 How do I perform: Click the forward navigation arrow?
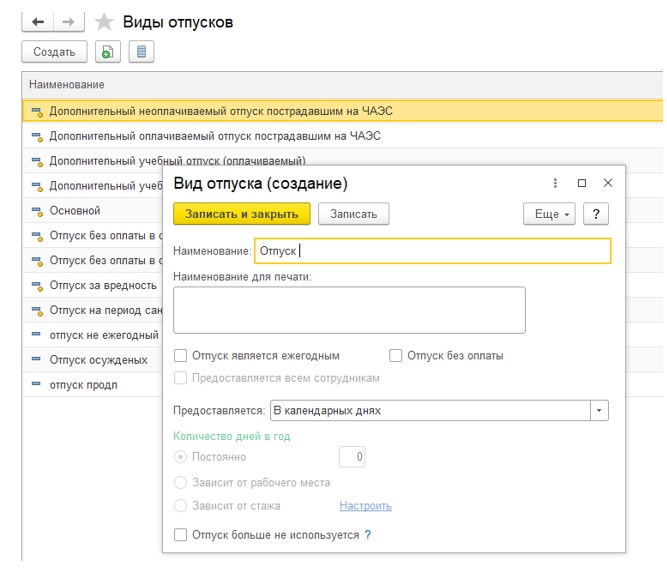[69, 21]
